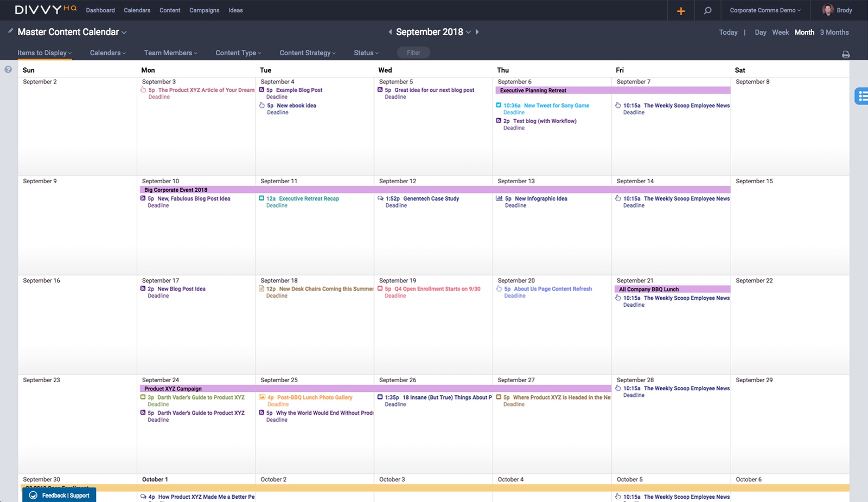This screenshot has height=502, width=868.
Task: Click the orange plus icon to create content
Action: click(681, 10)
